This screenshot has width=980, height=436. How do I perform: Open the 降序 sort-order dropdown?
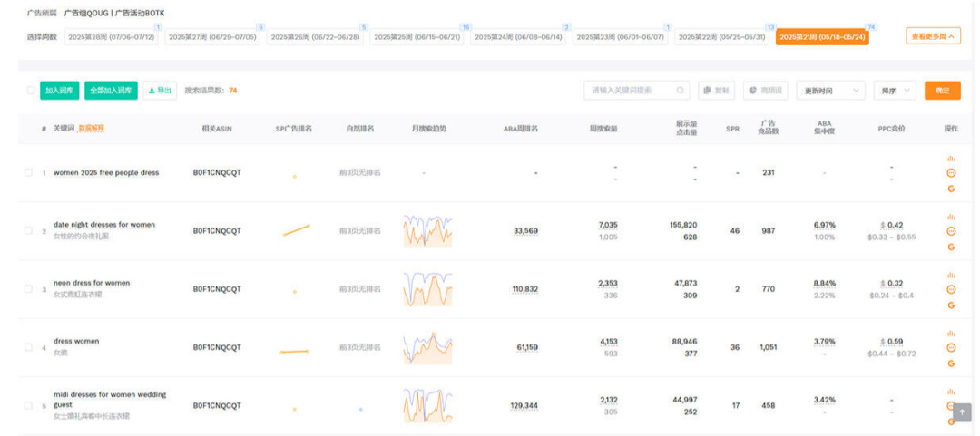(895, 91)
